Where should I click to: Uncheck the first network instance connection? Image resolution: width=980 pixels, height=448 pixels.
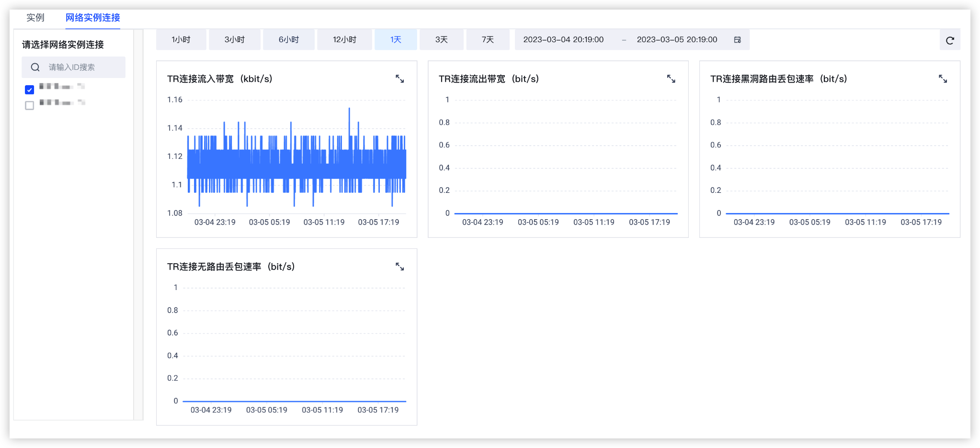(x=30, y=90)
